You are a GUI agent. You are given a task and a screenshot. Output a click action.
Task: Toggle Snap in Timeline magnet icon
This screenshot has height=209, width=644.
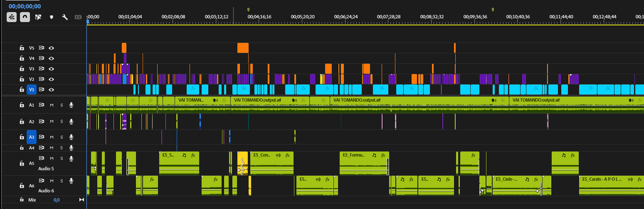(x=25, y=17)
